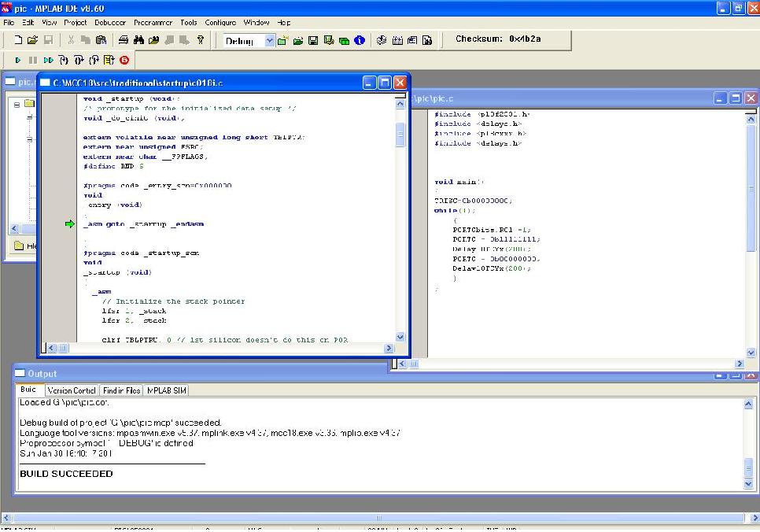Click the build all icon

(397, 40)
